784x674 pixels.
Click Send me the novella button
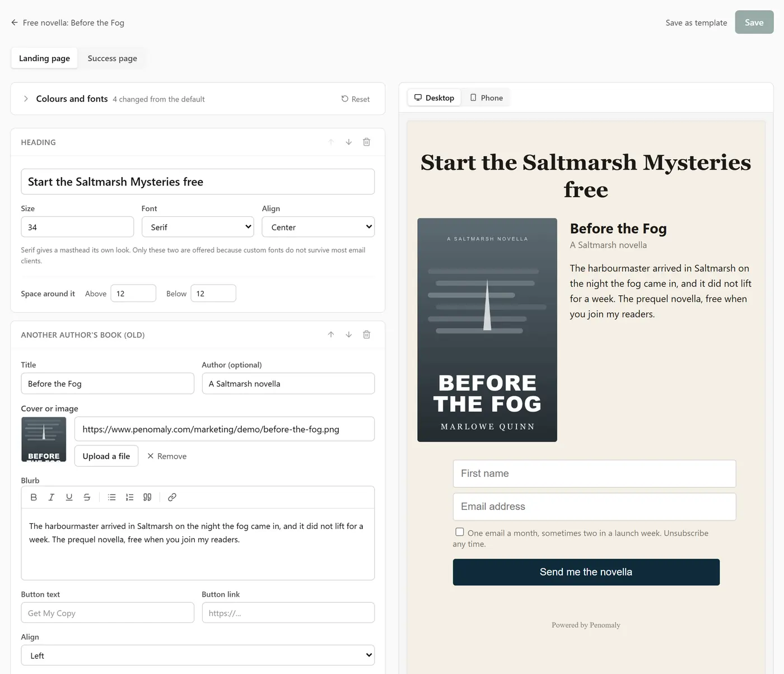pos(586,572)
